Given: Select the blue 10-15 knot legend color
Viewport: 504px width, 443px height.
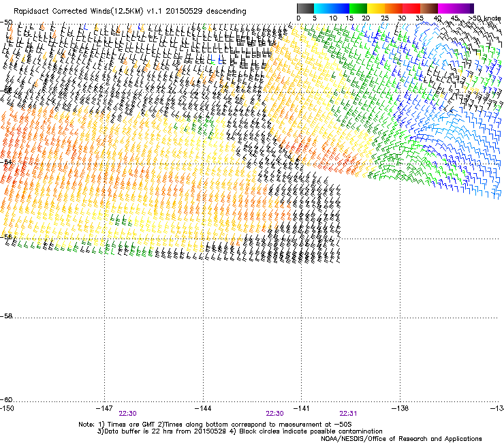Looking at the screenshot, I should 341,8.
